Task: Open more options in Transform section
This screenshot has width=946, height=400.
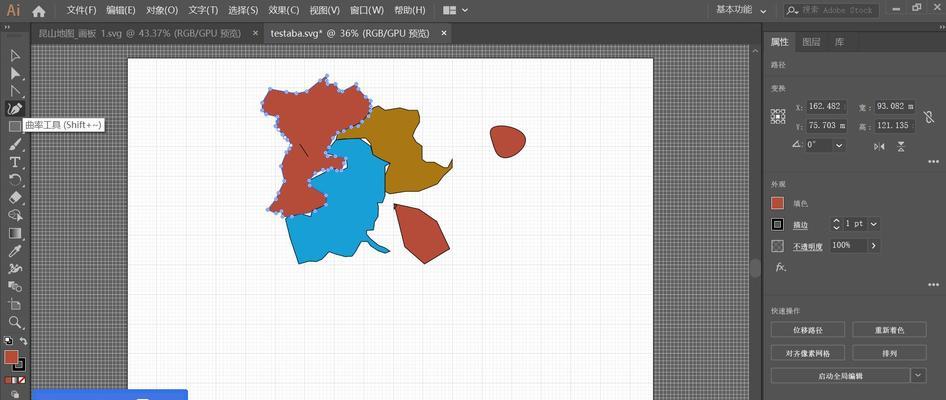Action: tap(933, 162)
